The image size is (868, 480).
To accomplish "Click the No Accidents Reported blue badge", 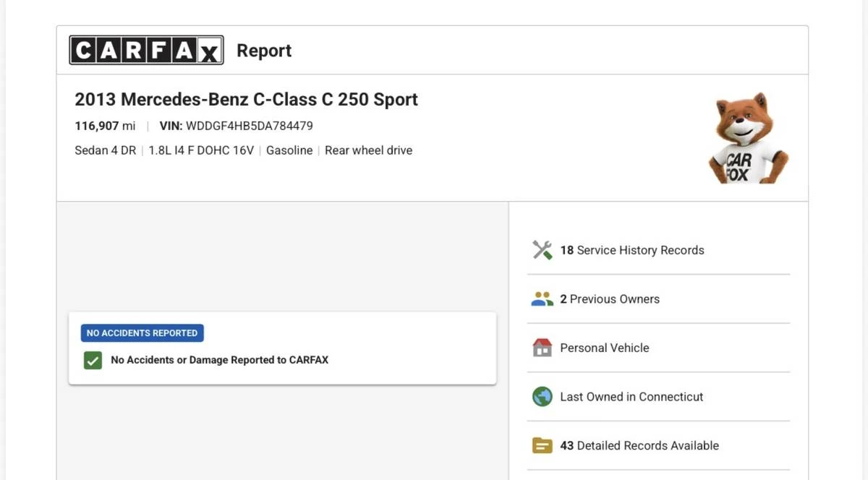I will tap(142, 333).
